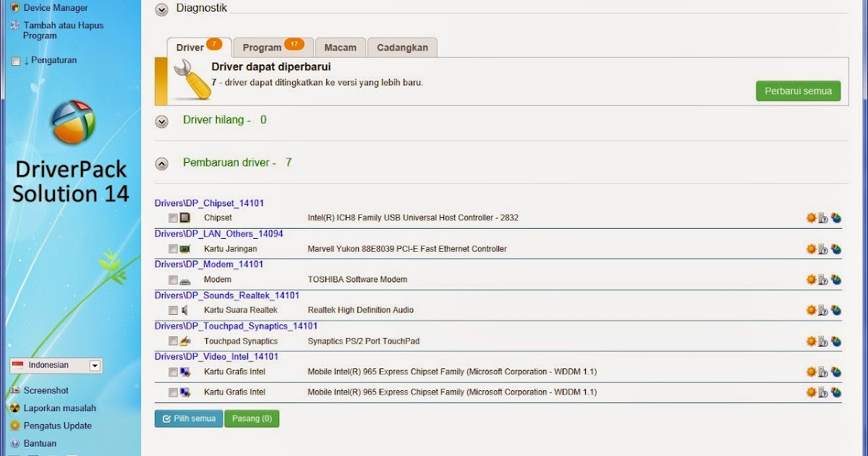
Task: Click the orange gear icon in Marvell Yukon row
Action: (x=811, y=249)
